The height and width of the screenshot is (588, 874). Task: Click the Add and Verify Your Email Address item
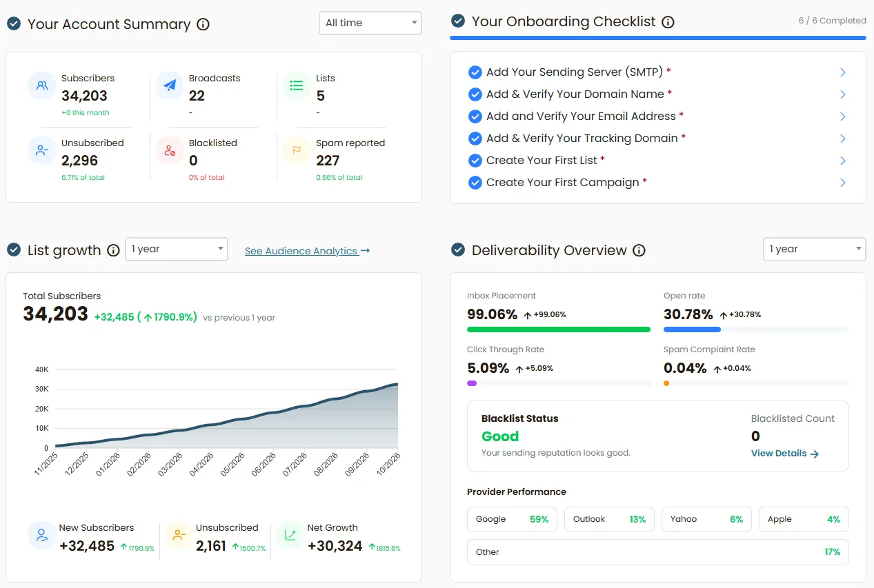coord(657,116)
